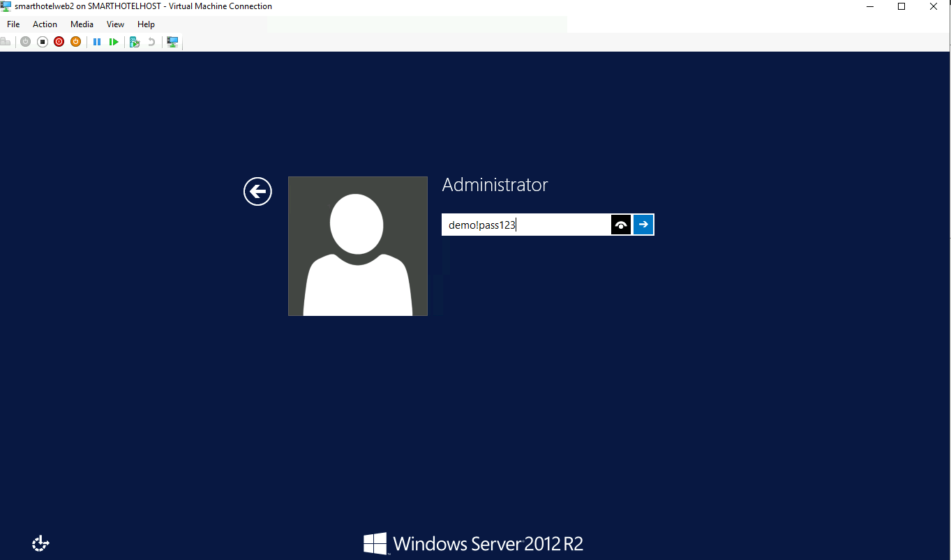
Task: Click the Ctrl+Alt+Delete toolbar icon
Action: coord(6,42)
